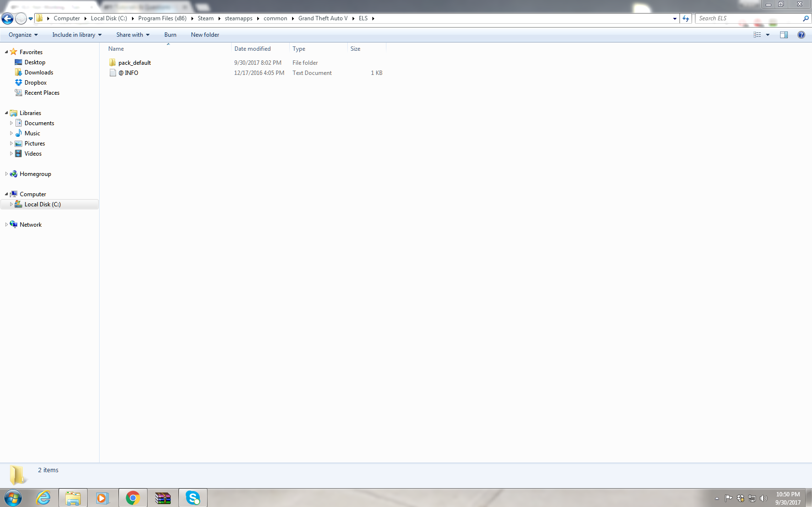Open Google Chrome from taskbar
This screenshot has width=812, height=507.
133,498
